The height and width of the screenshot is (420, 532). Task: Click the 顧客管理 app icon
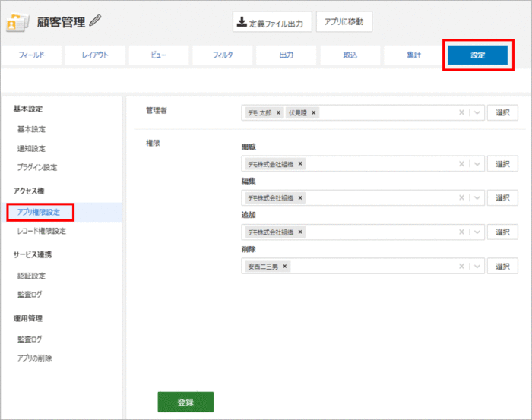[x=17, y=22]
